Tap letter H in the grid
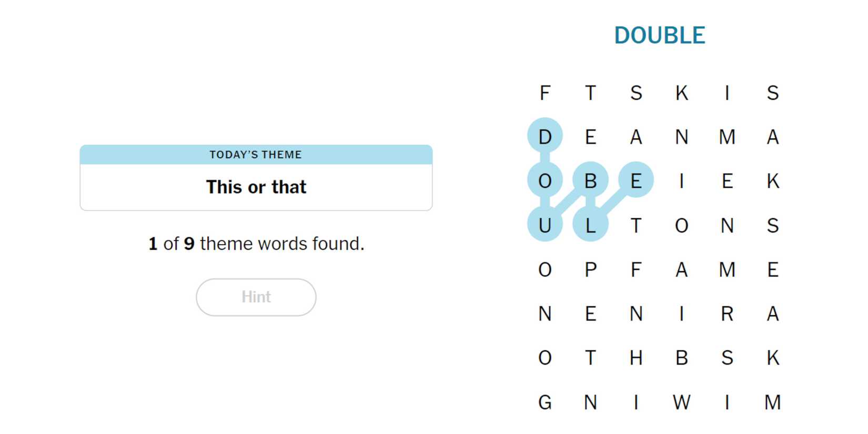Image resolution: width=868 pixels, height=434 pixels. 636,358
